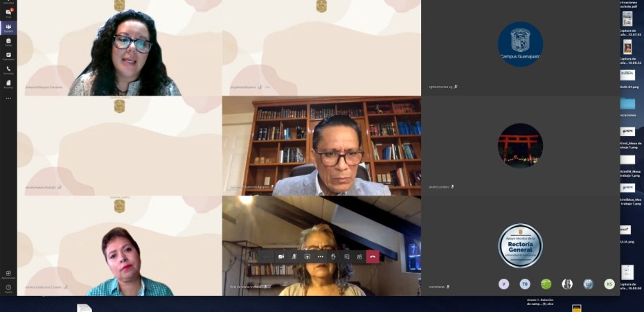Expand more apps ellipsis in sidebar
Screen dimensions: 644x312
coord(8,98)
